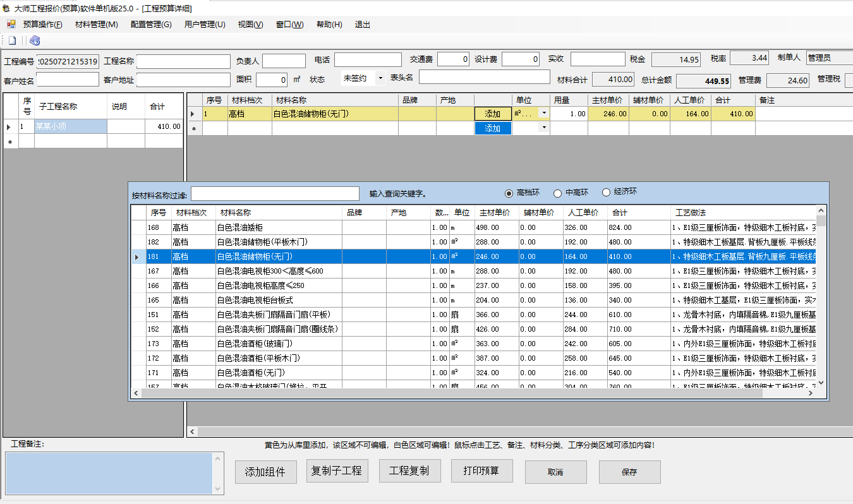Select the 经济环 radio button
Image resolution: width=853 pixels, height=504 pixels.
point(606,193)
